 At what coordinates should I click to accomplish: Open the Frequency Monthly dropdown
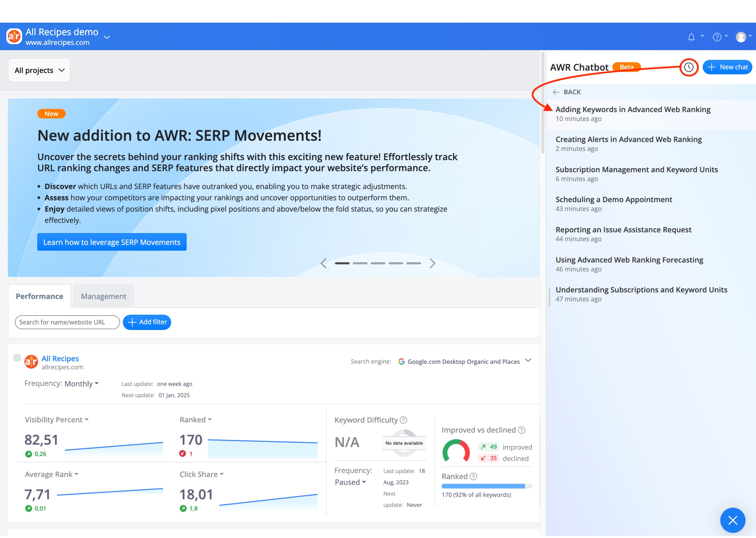coord(81,384)
